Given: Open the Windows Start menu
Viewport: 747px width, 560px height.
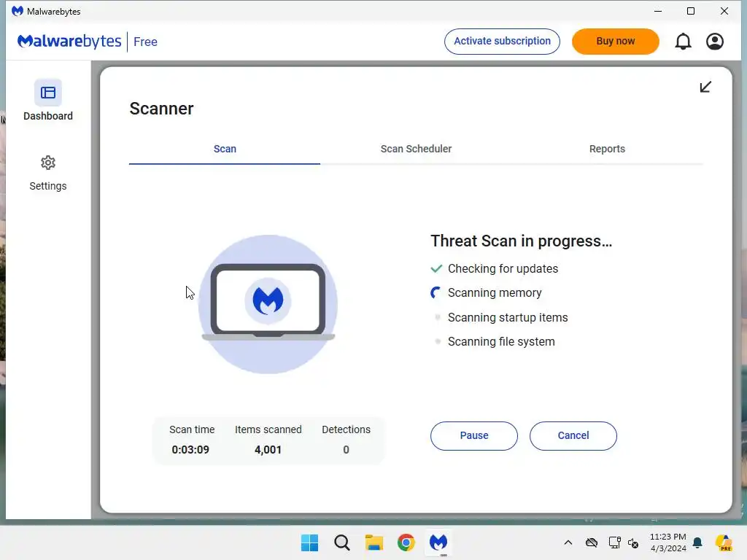Looking at the screenshot, I should pyautogui.click(x=309, y=542).
